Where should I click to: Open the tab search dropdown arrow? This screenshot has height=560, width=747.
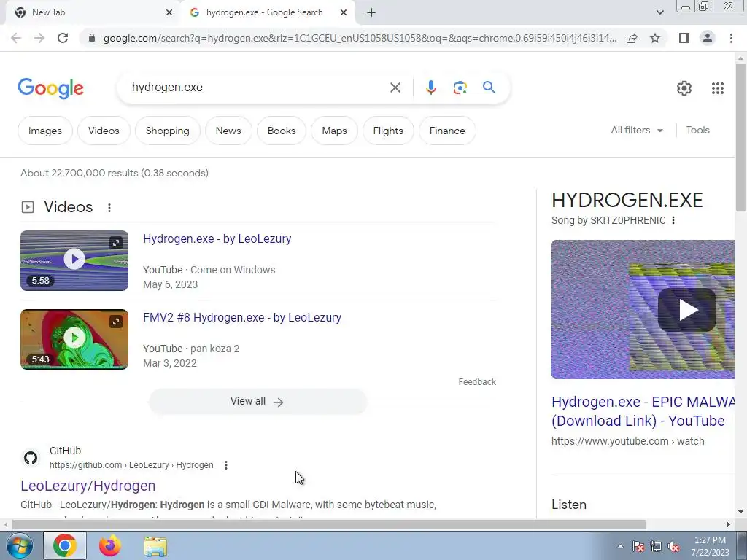(659, 12)
